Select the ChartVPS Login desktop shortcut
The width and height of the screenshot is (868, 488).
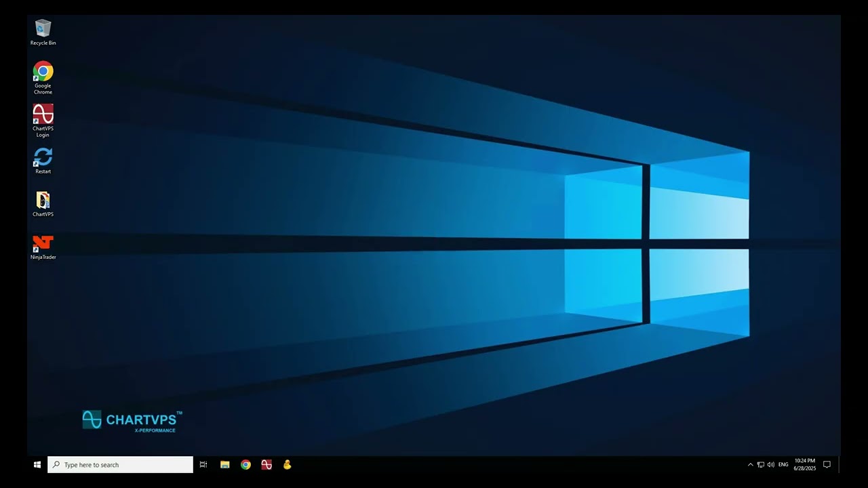tap(43, 121)
